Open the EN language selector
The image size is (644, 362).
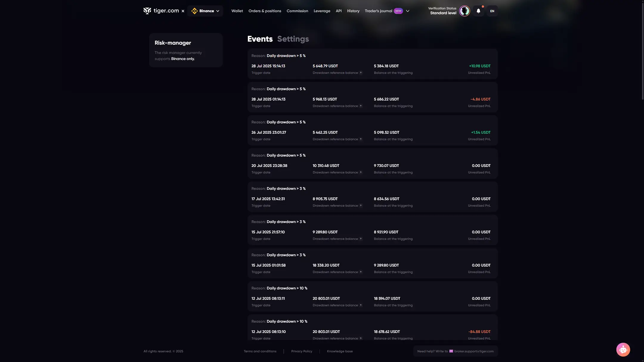pyautogui.click(x=492, y=11)
